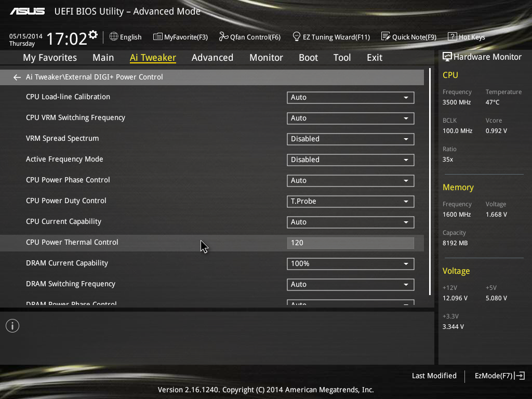The height and width of the screenshot is (399, 532).
Task: Select DRAM Current Capability label
Action: click(x=67, y=263)
